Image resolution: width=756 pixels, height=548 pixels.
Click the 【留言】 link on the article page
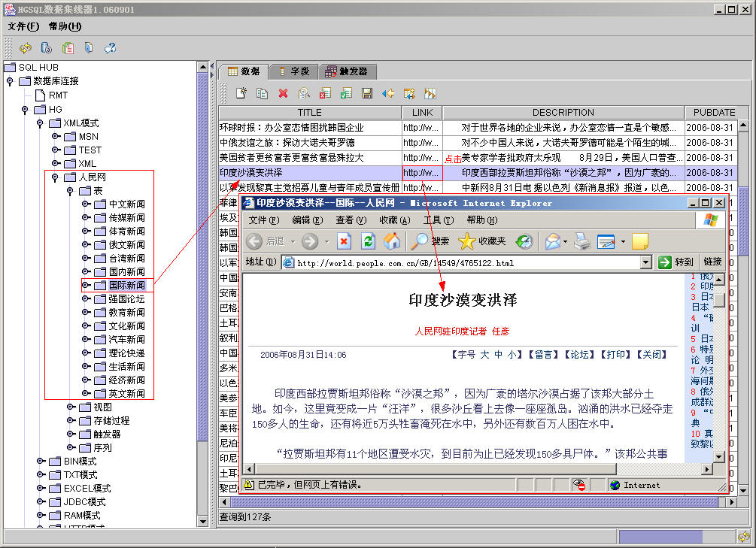point(543,355)
